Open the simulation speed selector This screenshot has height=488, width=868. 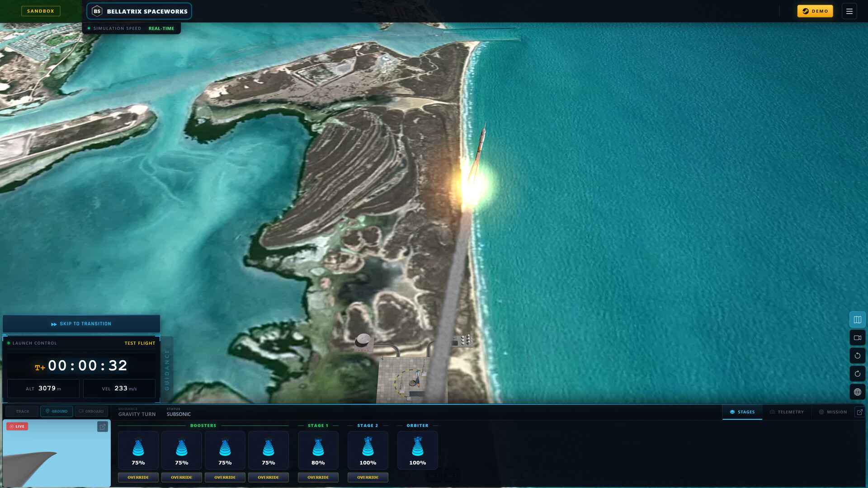point(132,28)
